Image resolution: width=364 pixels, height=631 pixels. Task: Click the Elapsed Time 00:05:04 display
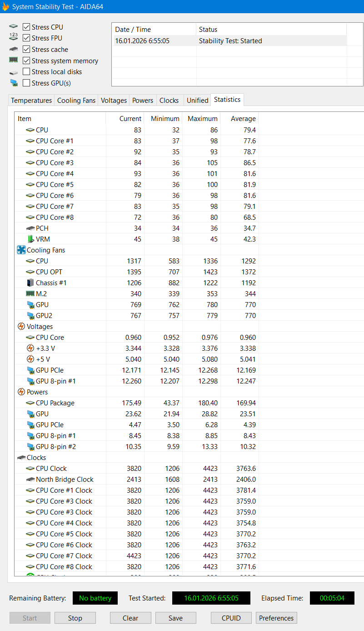pyautogui.click(x=332, y=598)
